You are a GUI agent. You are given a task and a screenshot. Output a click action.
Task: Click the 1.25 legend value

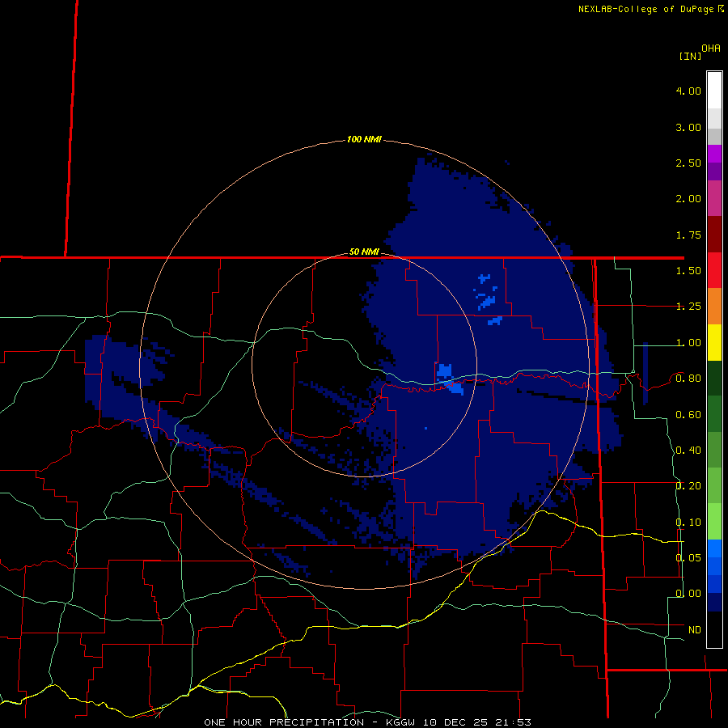pyautogui.click(x=688, y=307)
